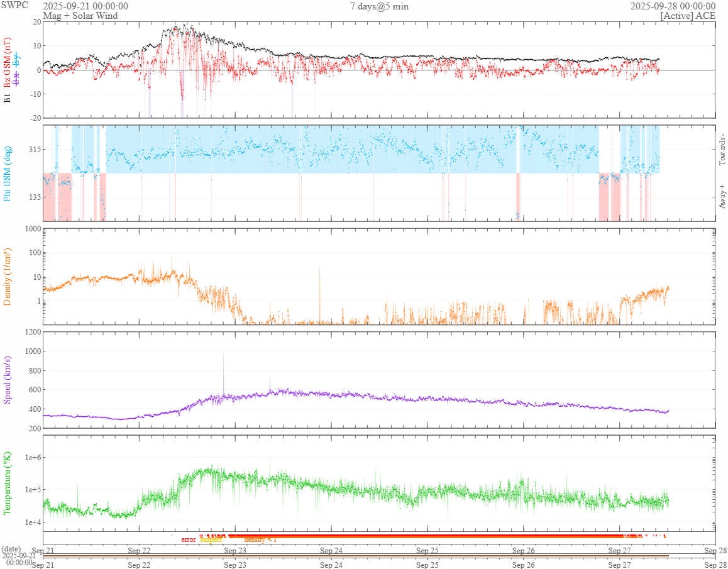This screenshot has height=569, width=728.
Task: Toggle the Phi GSM (deg) axis label
Action: (7, 174)
